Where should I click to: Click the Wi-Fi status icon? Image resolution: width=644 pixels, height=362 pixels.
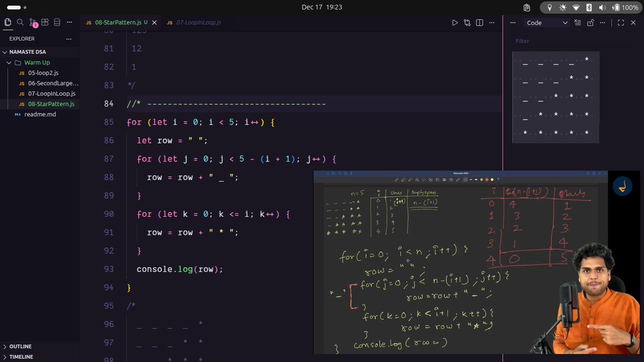coord(576,8)
